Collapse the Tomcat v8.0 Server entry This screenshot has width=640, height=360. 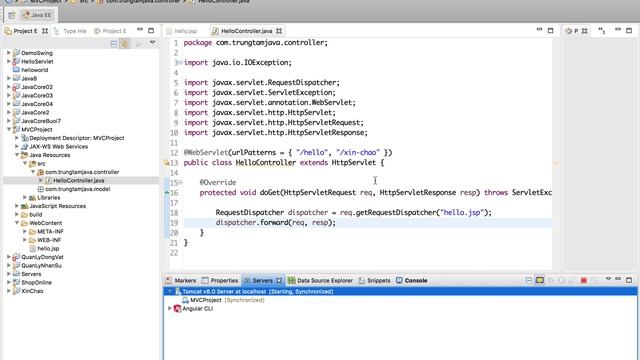[170, 291]
